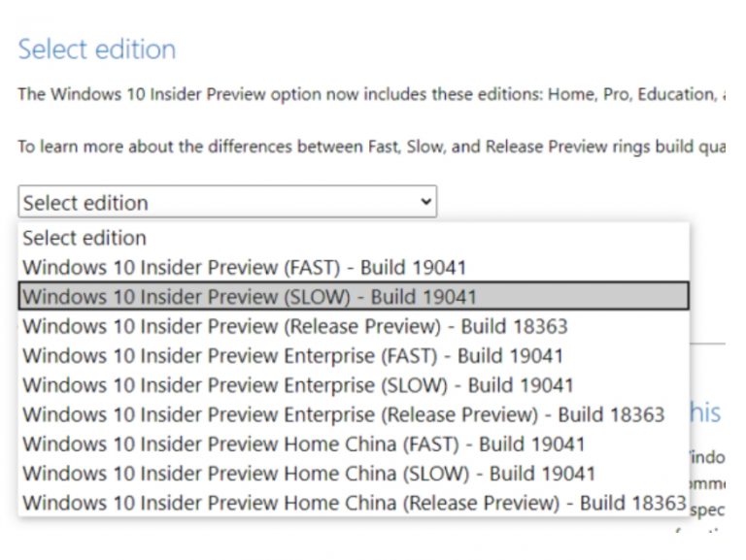Pick highlighted Insider Preview (SLOW) Build 19041
Viewport: 746px width, 560px height.
[x=250, y=296]
